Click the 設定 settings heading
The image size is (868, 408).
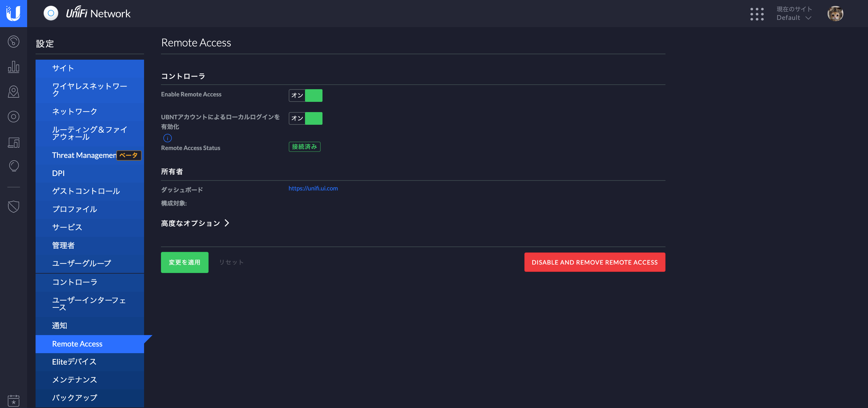coord(45,44)
